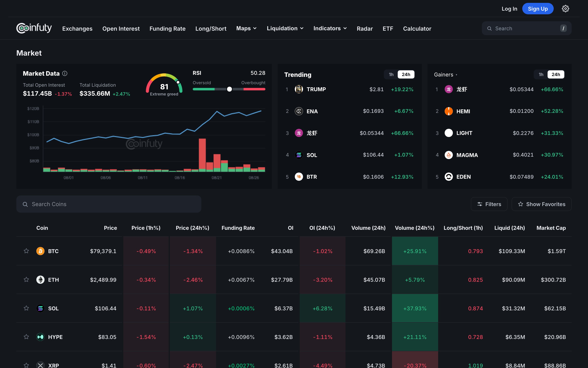Click the fear and greed gauge
588x368 pixels.
pyautogui.click(x=164, y=85)
